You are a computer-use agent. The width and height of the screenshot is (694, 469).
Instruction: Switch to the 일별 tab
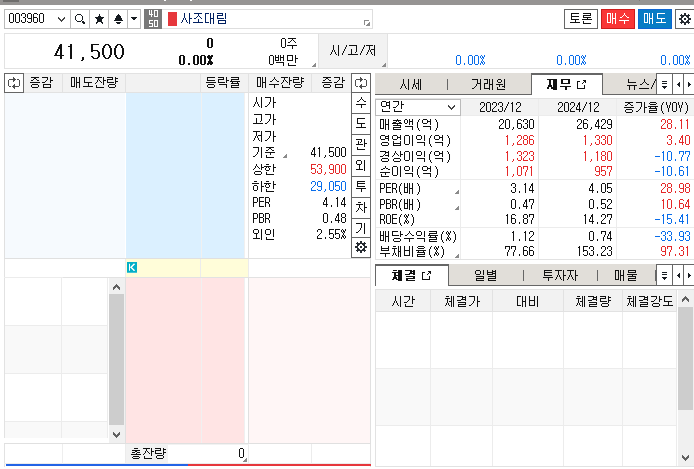486,276
